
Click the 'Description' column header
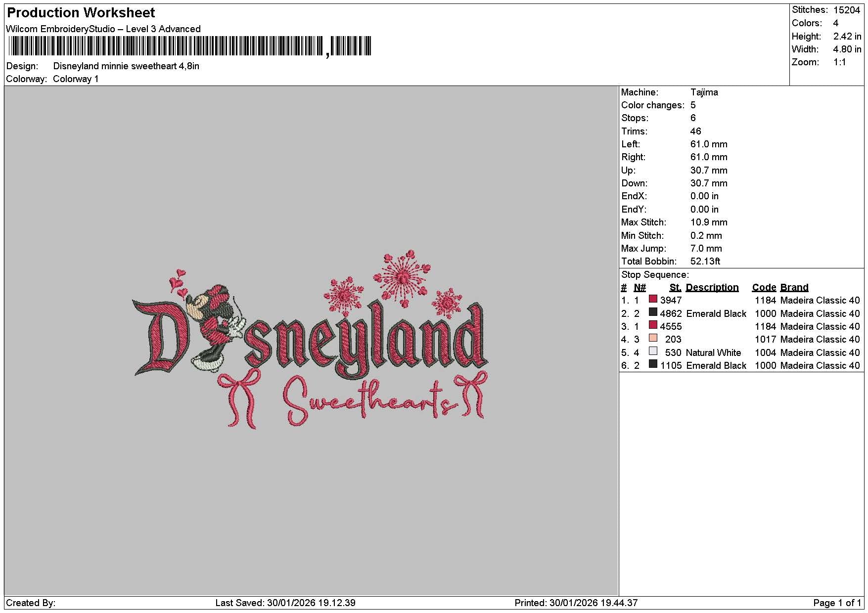point(712,288)
